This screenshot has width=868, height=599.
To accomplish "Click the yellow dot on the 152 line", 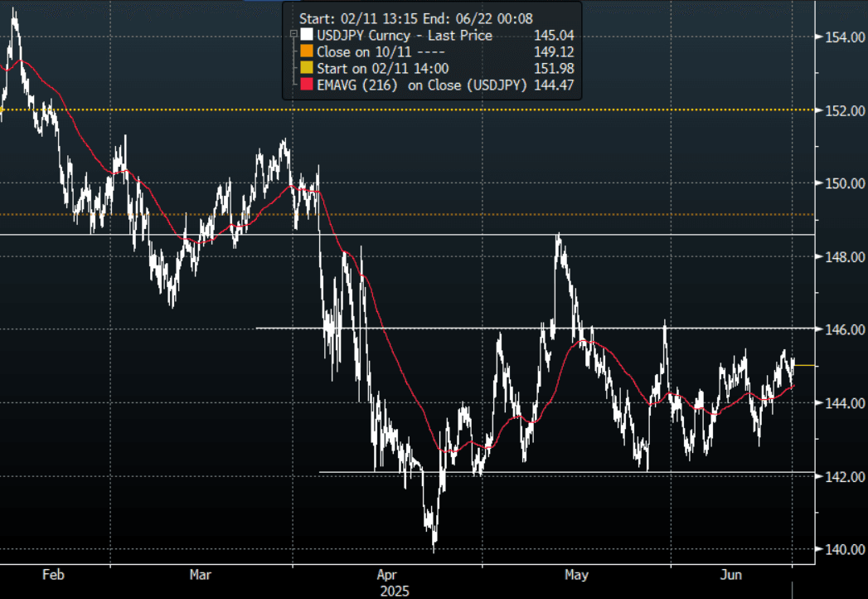I will click(x=2, y=110).
